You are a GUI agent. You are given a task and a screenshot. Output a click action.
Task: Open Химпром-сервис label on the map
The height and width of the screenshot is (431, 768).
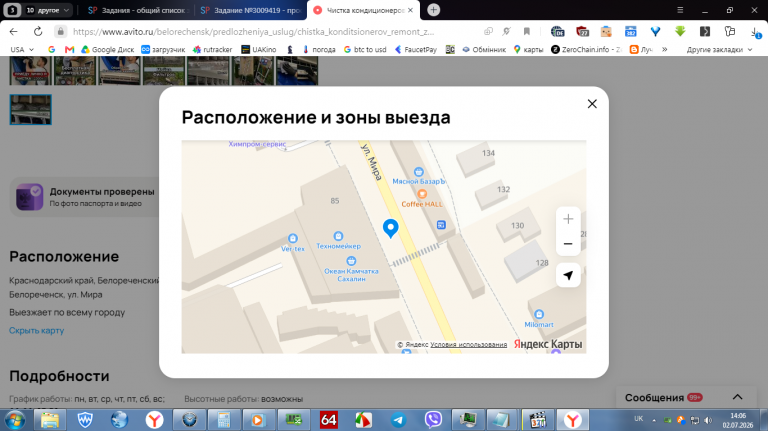click(257, 144)
